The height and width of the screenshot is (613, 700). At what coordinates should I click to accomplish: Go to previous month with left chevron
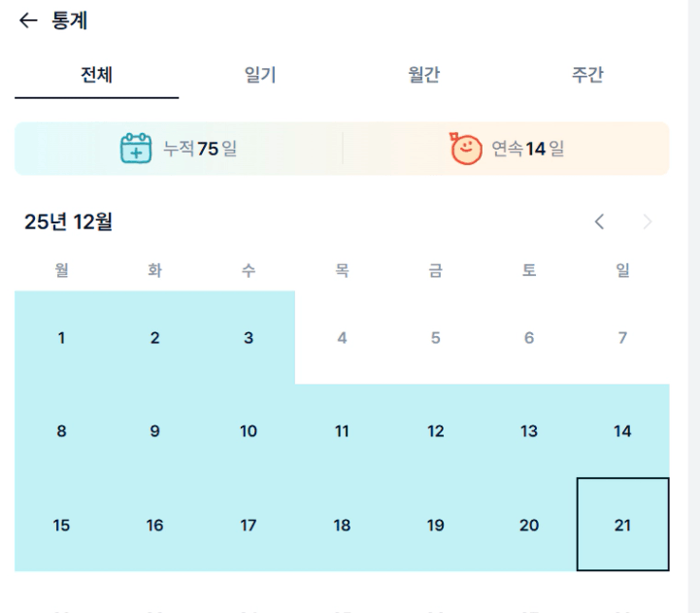[600, 221]
